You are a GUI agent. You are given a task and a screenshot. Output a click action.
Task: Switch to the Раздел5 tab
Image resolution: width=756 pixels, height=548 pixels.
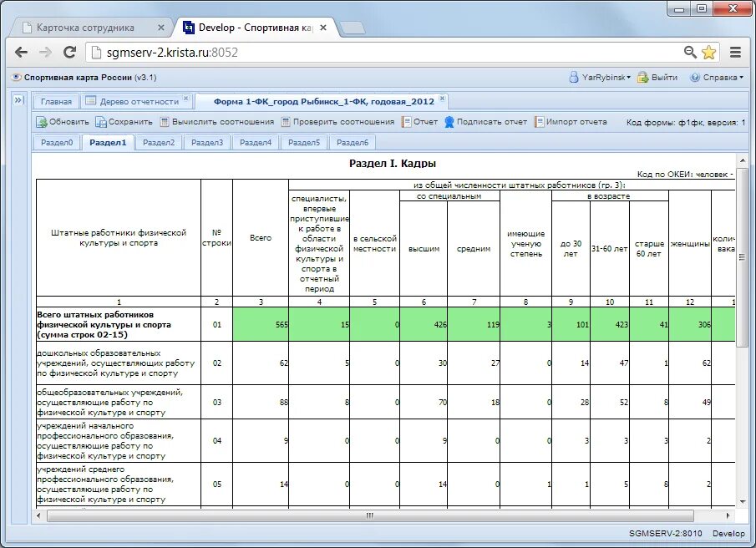304,142
